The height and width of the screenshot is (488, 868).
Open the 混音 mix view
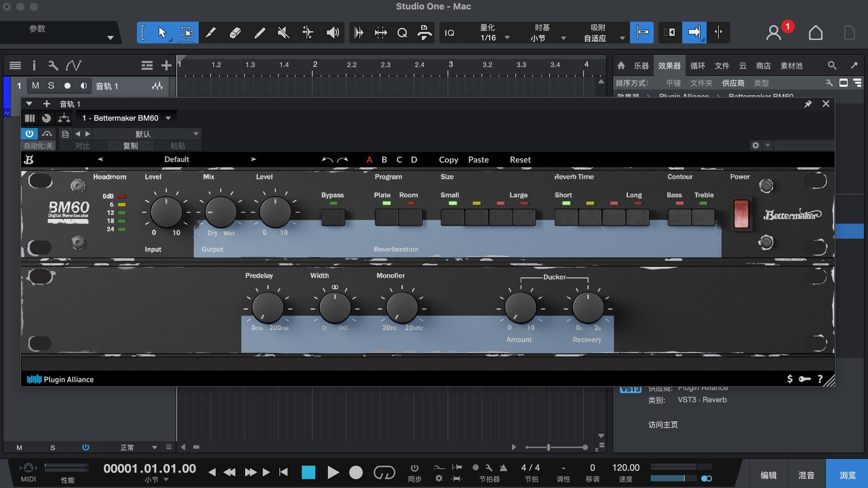point(807,475)
